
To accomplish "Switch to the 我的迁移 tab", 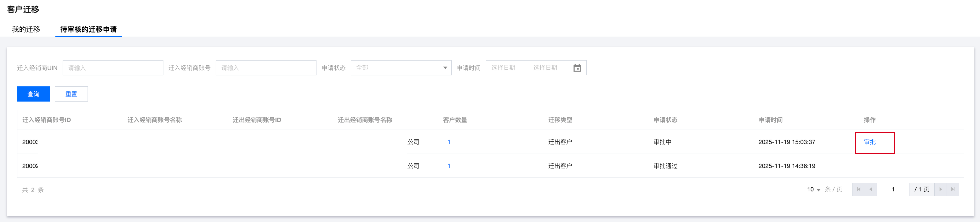I will point(26,29).
